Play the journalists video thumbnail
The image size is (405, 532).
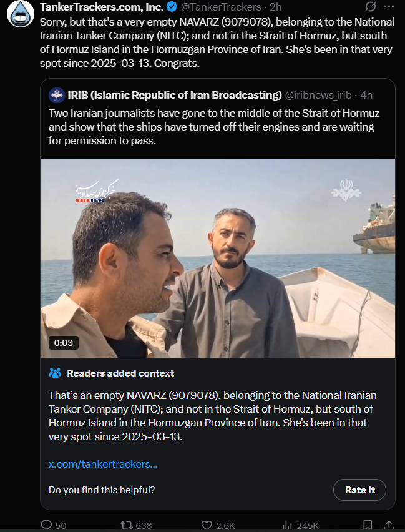tap(218, 259)
